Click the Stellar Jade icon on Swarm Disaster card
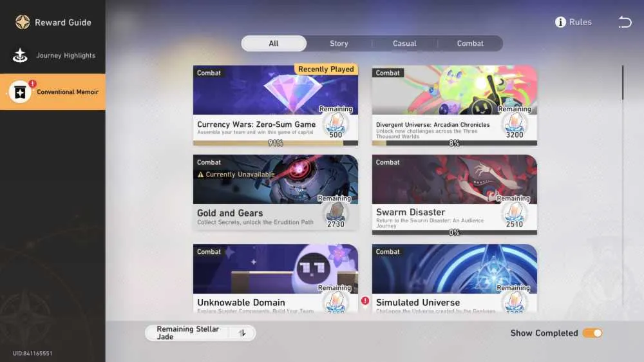Image resolution: width=644 pixels, height=362 pixels. pos(514,213)
